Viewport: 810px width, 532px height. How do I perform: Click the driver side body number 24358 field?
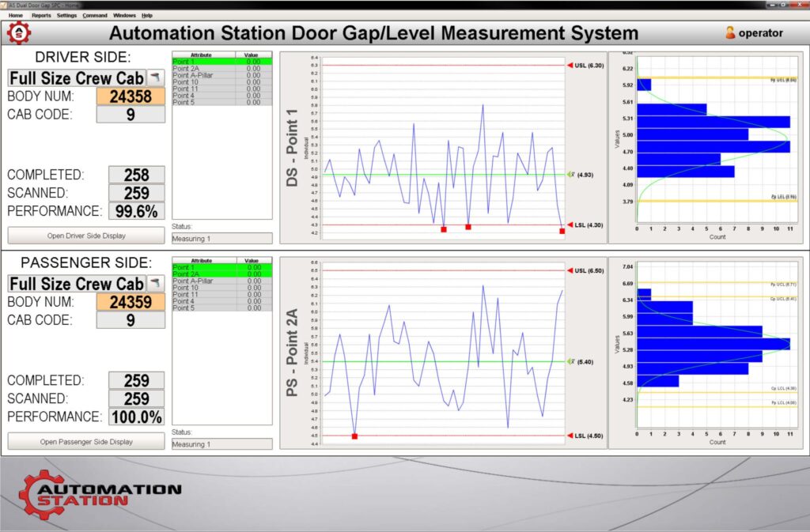[131, 96]
